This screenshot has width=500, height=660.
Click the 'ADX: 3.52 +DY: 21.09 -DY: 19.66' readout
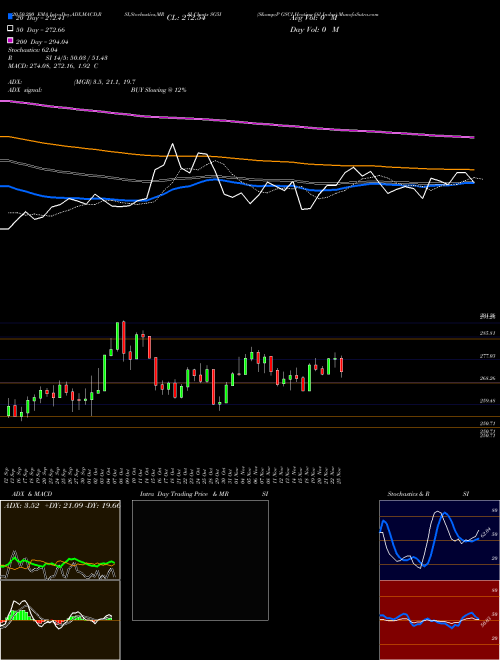(x=62, y=506)
